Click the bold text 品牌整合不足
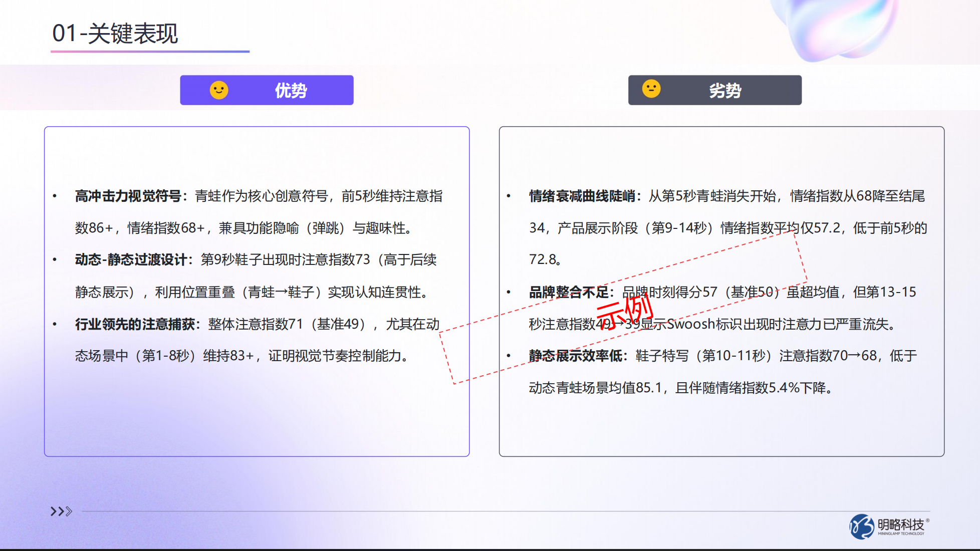Viewport: 980px width, 551px height. pyautogui.click(x=571, y=292)
